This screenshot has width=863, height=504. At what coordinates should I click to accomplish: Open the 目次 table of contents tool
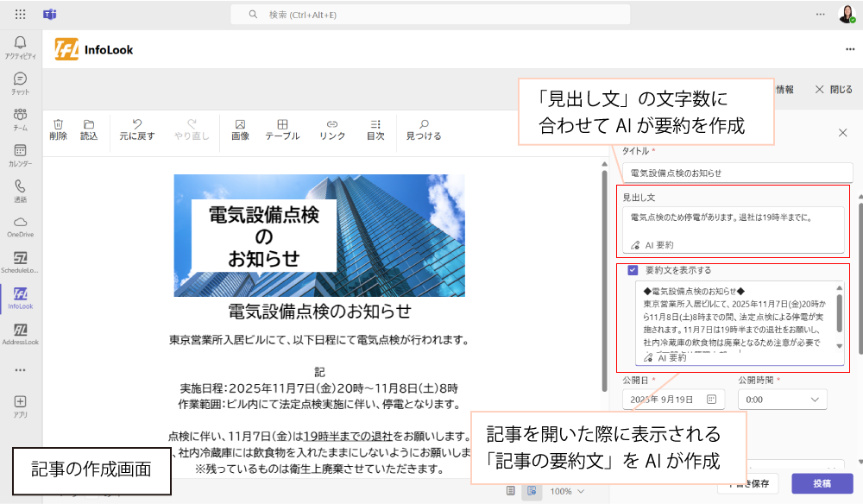[375, 129]
